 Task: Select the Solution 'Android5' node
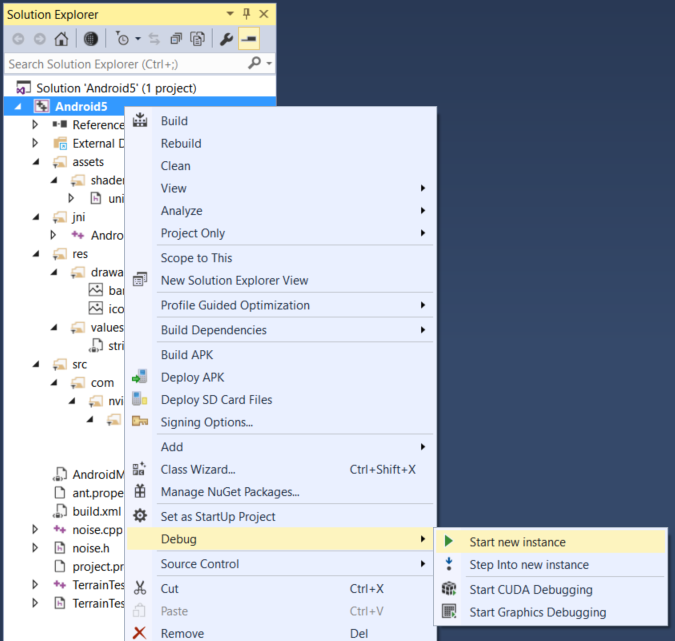[x=116, y=88]
